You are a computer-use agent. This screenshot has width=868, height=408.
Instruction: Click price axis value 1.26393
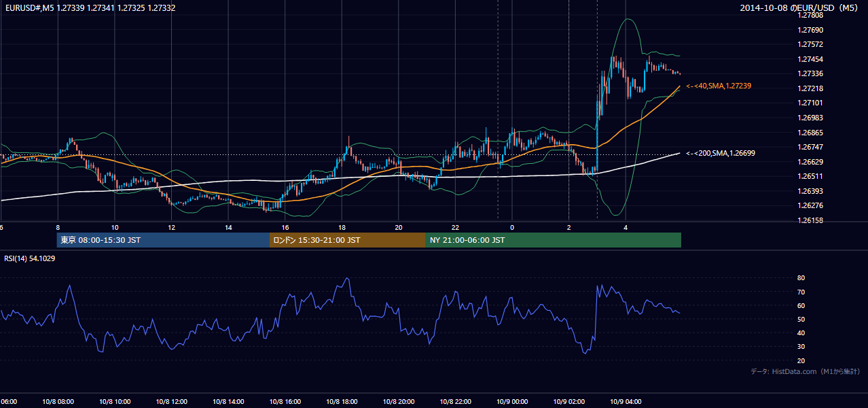[x=811, y=191]
